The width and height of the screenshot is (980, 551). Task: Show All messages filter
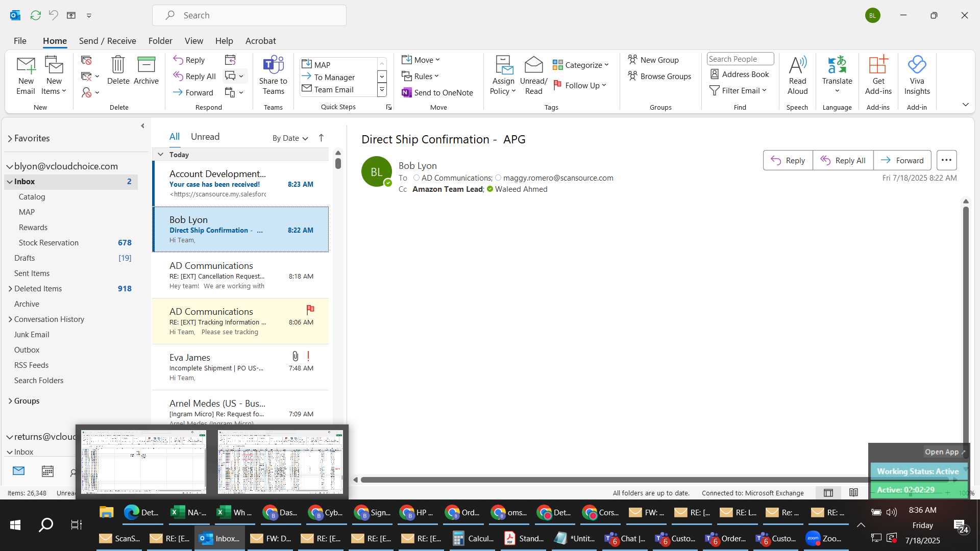point(175,137)
